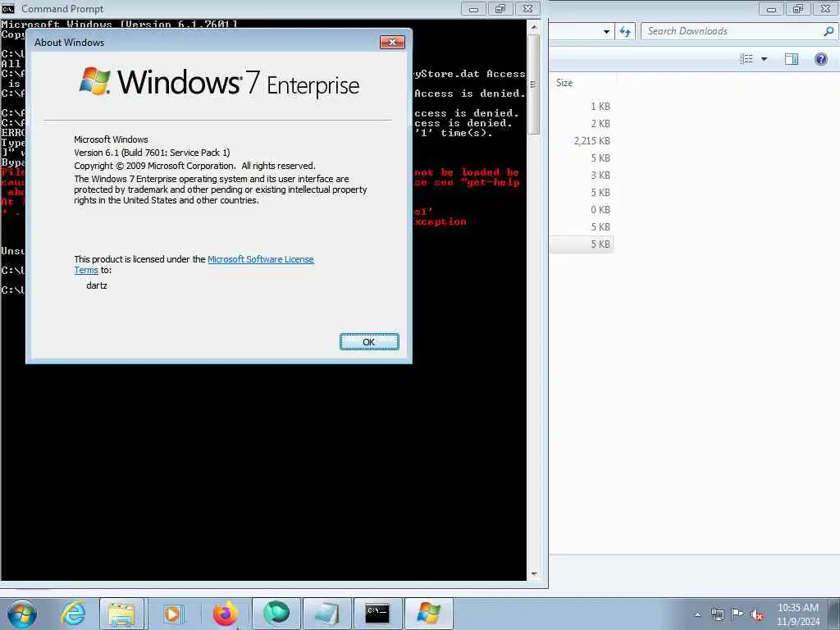Change the view with the view icon
Image resolution: width=840 pixels, height=630 pixels.
coord(746,59)
